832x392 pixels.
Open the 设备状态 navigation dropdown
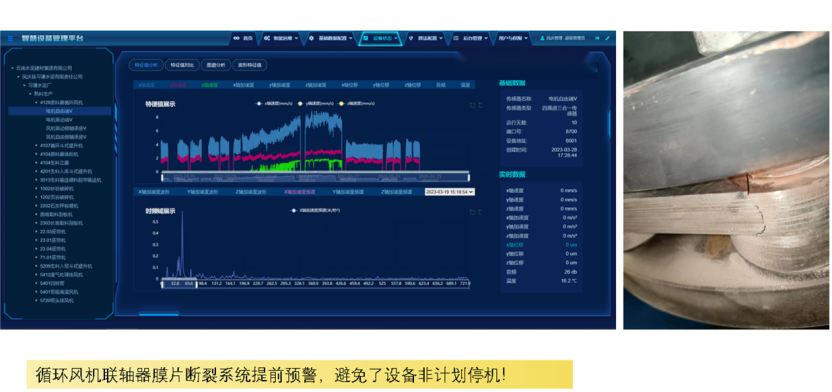(x=381, y=38)
